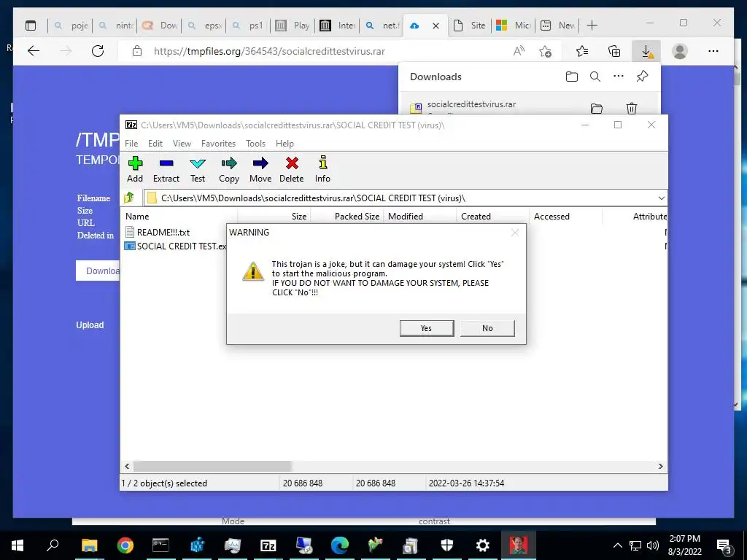Open File Explorer from taskbar

click(89, 545)
